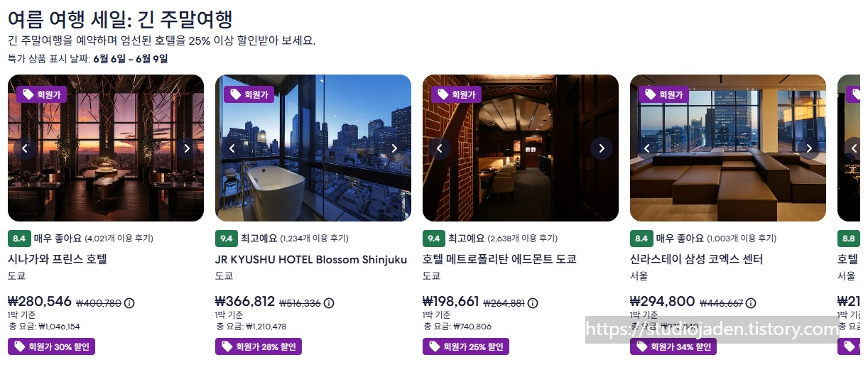Viewport: 868px width, 372px height.
Task: Open 시나가와 프린스 호텔 listing title
Action: [58, 259]
